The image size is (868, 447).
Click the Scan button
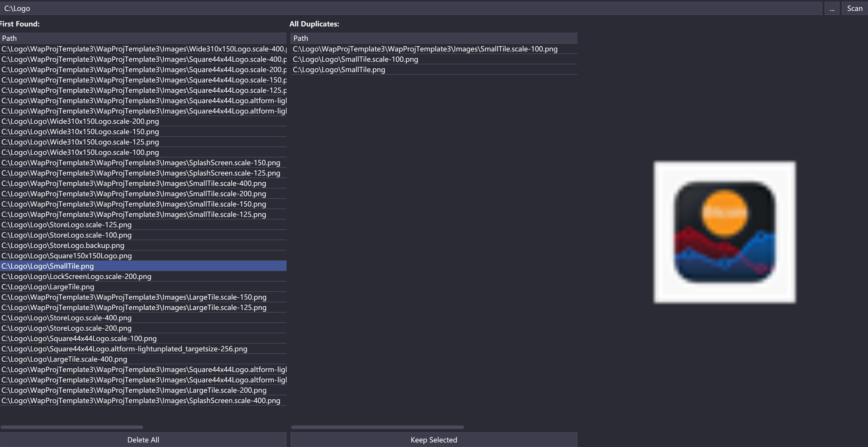854,8
